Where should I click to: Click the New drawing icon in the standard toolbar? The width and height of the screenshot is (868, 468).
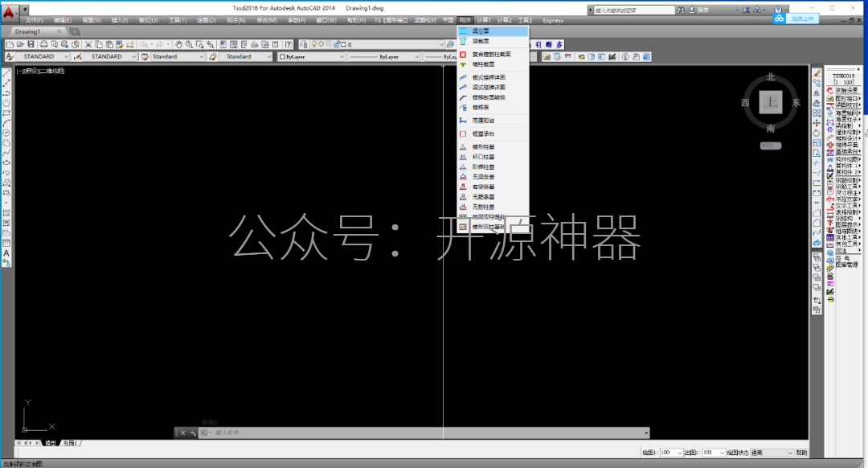pyautogui.click(x=10, y=44)
